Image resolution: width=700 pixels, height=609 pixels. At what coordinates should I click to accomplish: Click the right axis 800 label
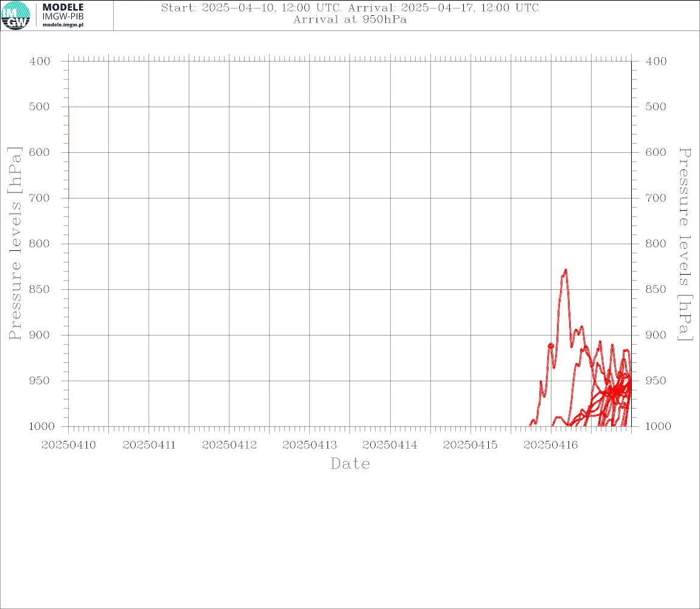coord(656,244)
